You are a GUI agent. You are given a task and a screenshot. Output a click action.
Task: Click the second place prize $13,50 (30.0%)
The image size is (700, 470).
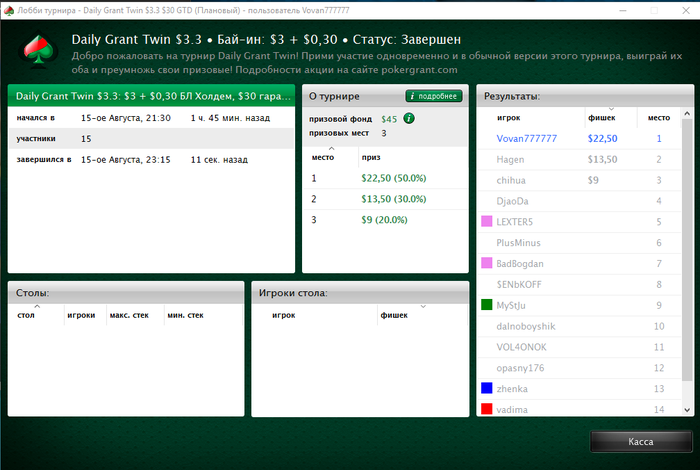click(x=394, y=199)
